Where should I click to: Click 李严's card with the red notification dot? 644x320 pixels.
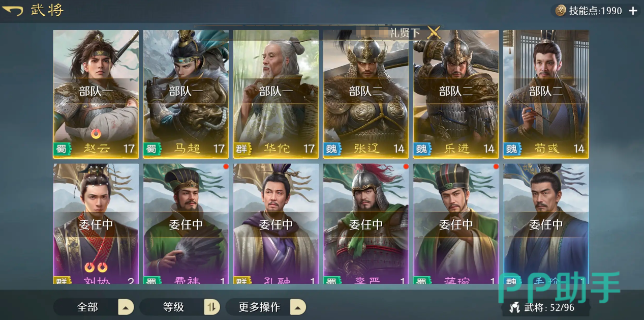pos(366,224)
